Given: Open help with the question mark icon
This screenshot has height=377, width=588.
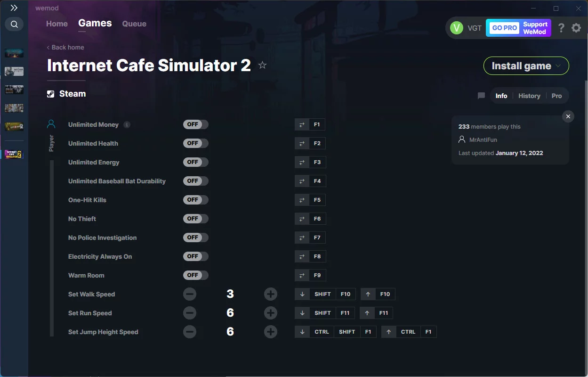Looking at the screenshot, I should 561,28.
